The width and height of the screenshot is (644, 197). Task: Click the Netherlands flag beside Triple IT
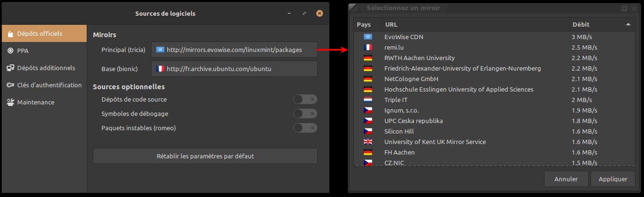coord(367,100)
